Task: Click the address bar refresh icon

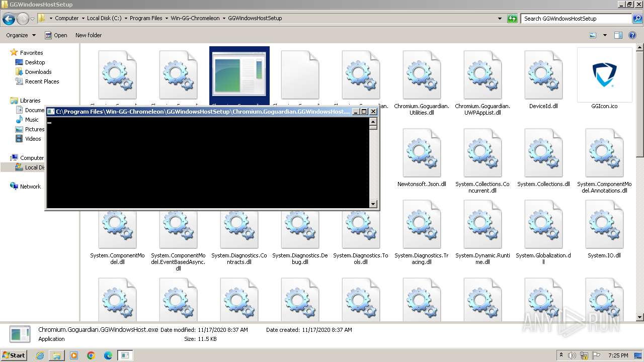Action: 512,19
